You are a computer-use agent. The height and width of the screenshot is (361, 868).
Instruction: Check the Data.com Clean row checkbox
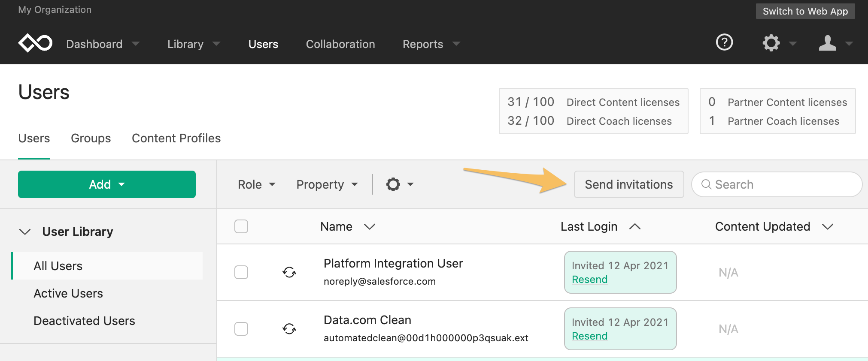pyautogui.click(x=241, y=329)
